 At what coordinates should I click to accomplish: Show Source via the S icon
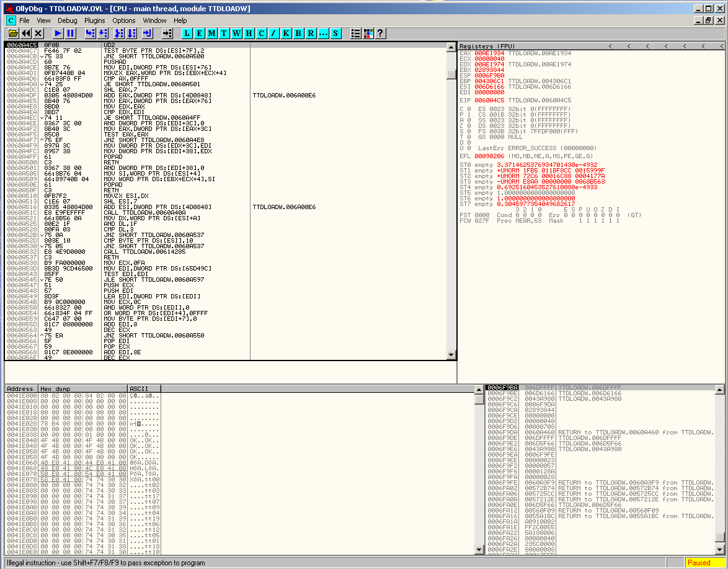(335, 33)
